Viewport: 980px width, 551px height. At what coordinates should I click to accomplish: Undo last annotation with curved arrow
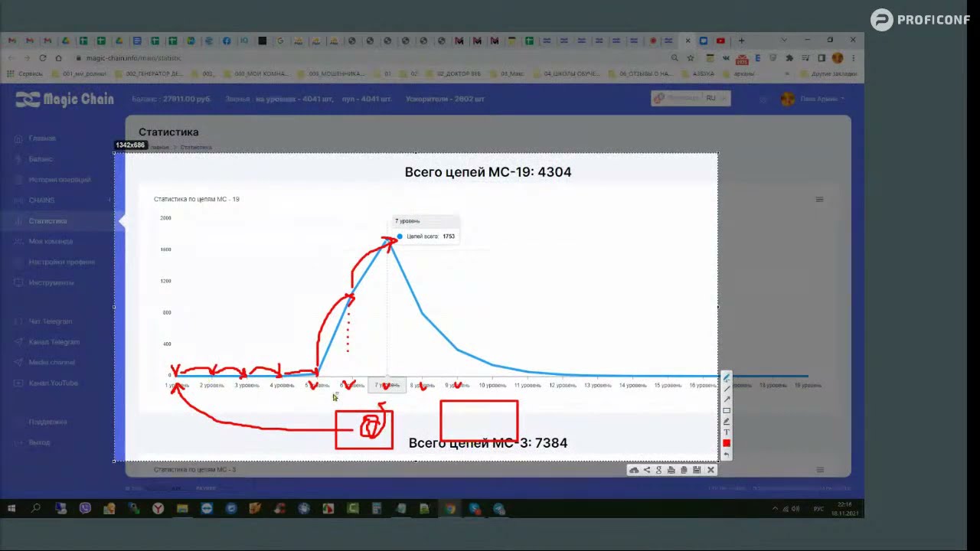point(727,455)
